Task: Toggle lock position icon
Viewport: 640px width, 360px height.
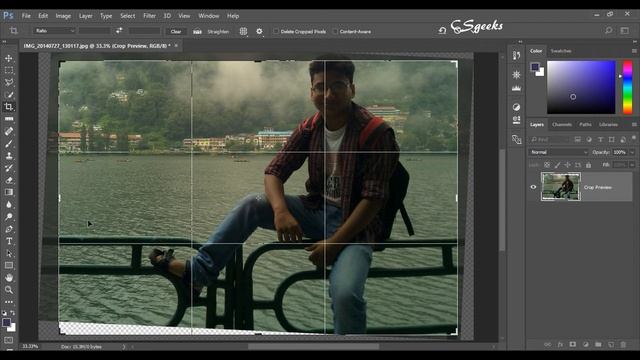Action: tap(567, 165)
